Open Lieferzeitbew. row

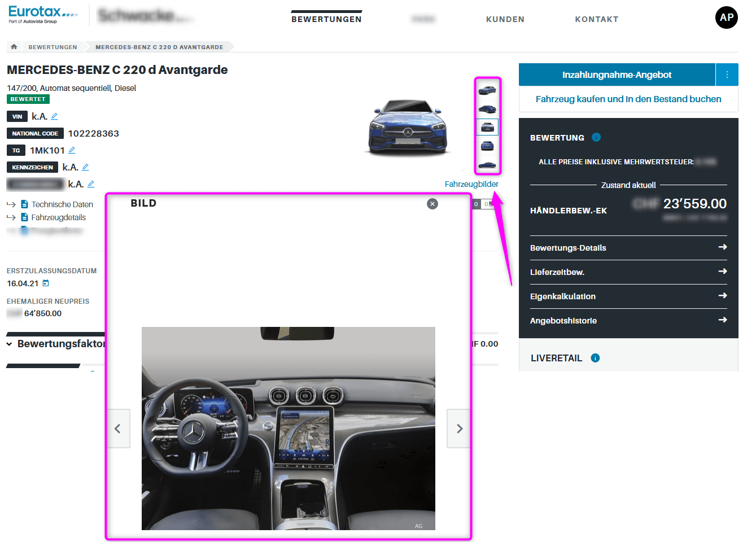tap(628, 272)
